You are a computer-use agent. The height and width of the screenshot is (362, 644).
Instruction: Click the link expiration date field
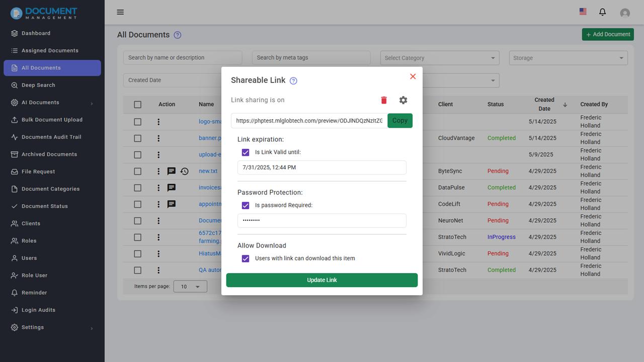[x=322, y=167]
